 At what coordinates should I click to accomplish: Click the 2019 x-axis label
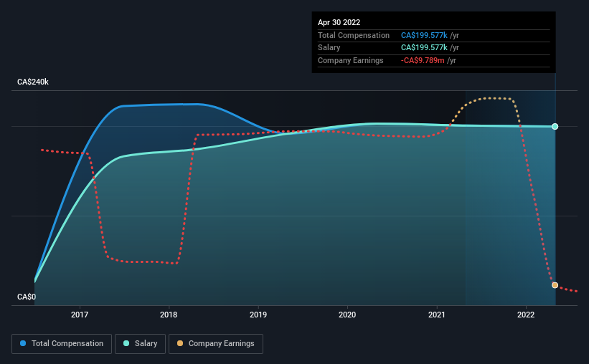258,315
